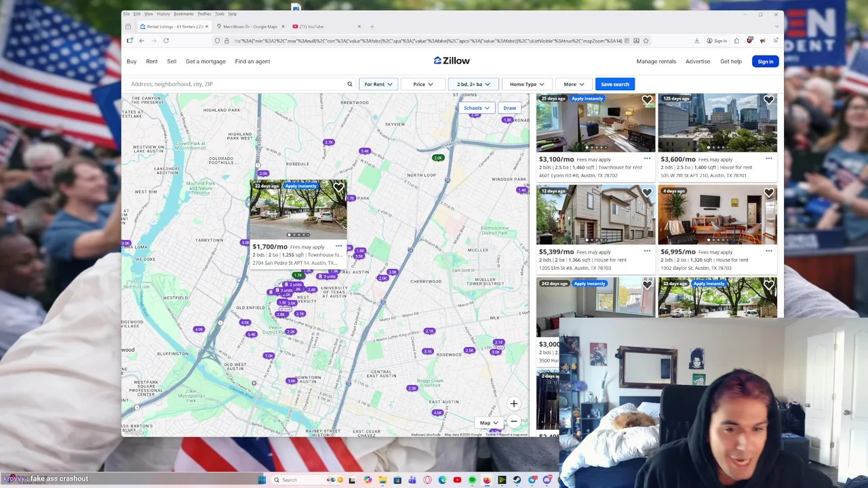The height and width of the screenshot is (488, 868).
Task: Click the Sell navigation link
Action: pyautogui.click(x=172, y=61)
